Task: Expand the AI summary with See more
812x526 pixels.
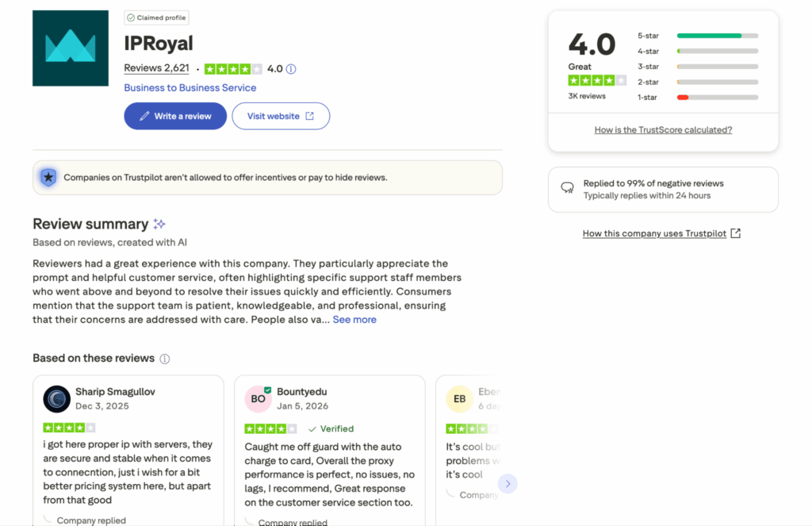Action: [354, 319]
